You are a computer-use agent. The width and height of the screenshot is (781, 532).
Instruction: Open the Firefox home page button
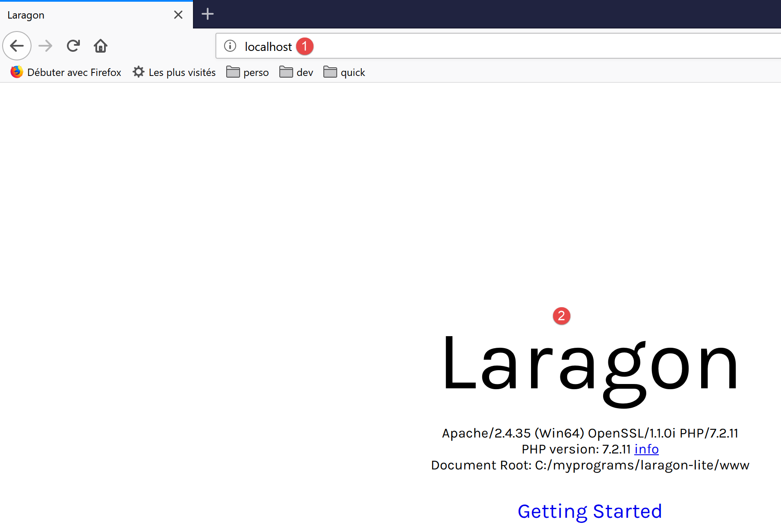pos(101,46)
